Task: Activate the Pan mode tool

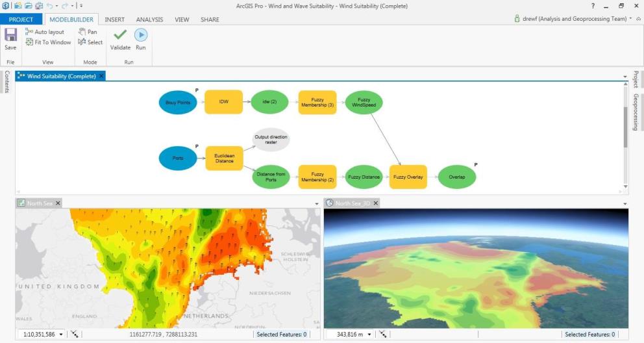Action: click(88, 32)
